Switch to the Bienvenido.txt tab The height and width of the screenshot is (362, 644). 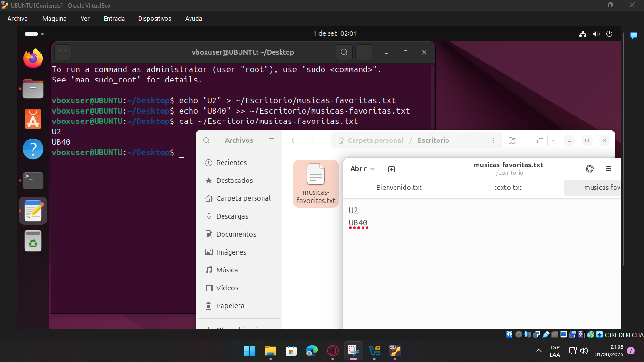(399, 188)
